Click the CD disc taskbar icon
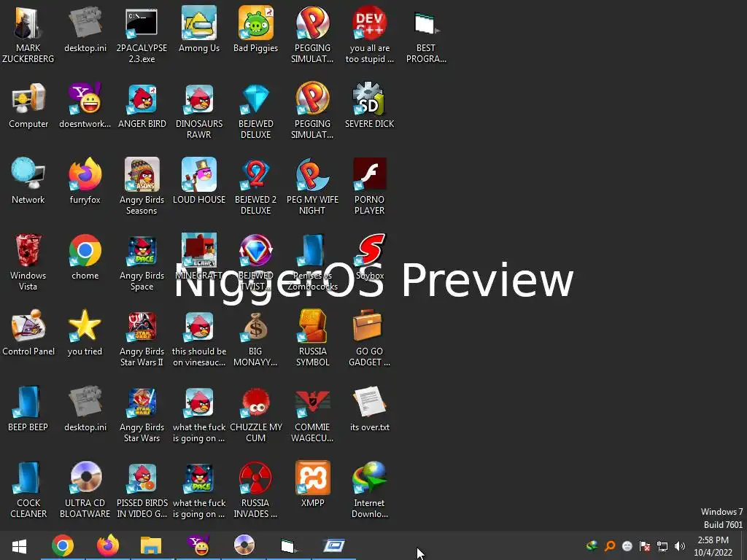 244,545
